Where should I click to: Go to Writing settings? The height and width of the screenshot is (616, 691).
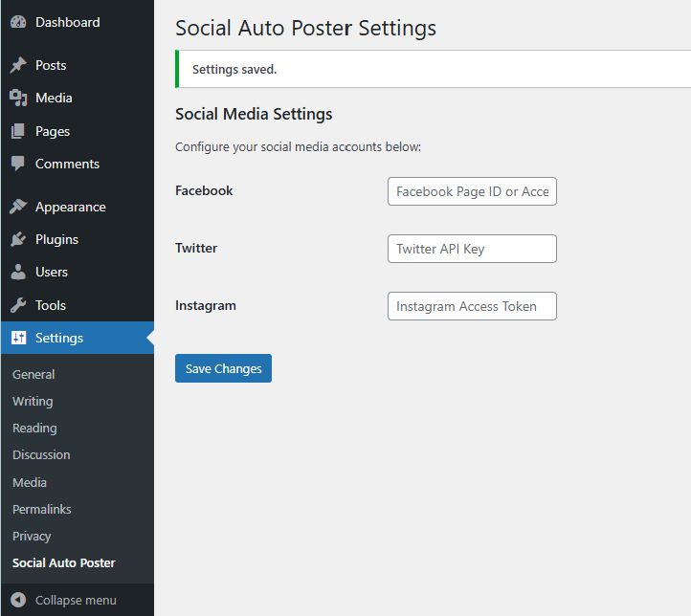(x=33, y=401)
